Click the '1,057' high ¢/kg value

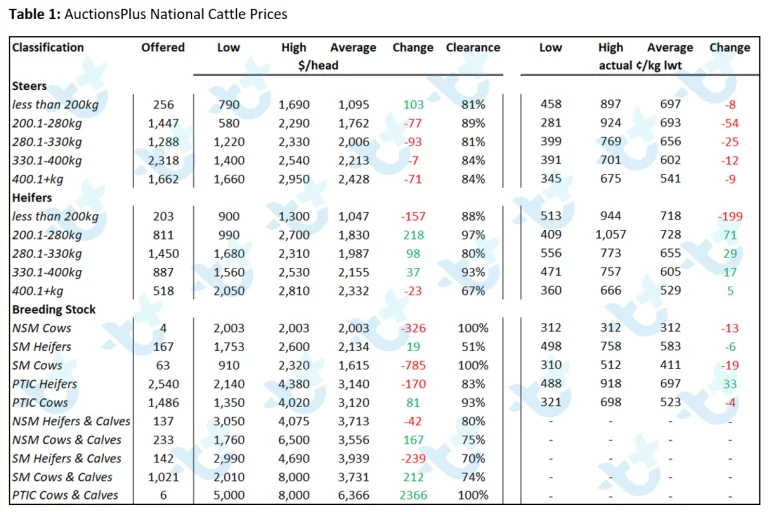tap(611, 234)
